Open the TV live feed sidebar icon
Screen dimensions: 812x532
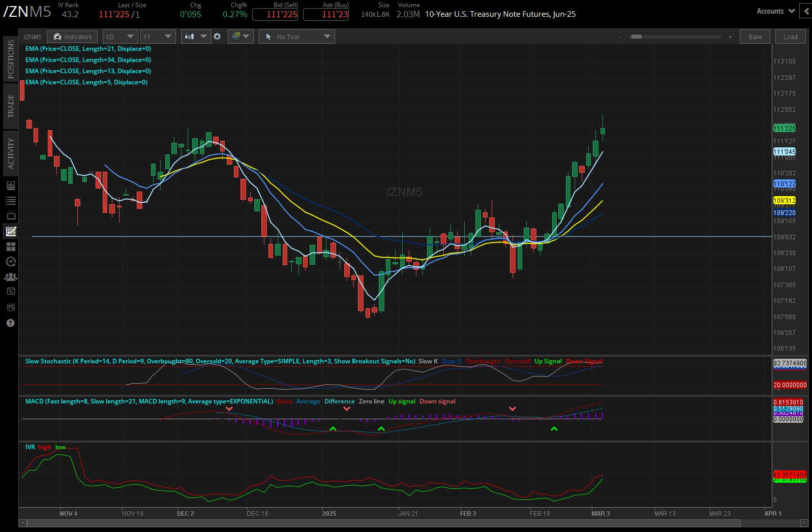pyautogui.click(x=11, y=215)
